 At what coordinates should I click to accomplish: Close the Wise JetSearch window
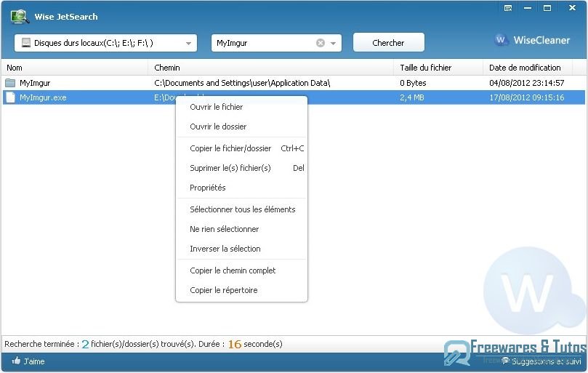point(572,7)
